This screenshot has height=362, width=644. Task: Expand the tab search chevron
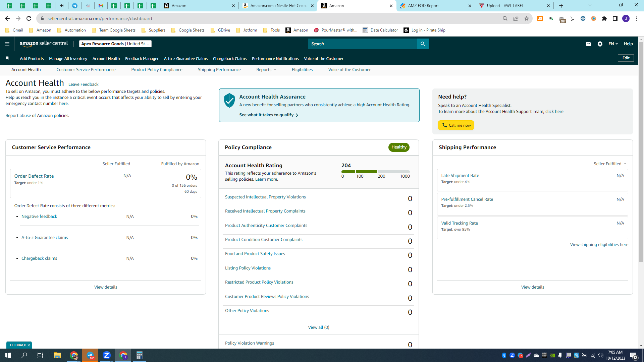click(x=590, y=5)
